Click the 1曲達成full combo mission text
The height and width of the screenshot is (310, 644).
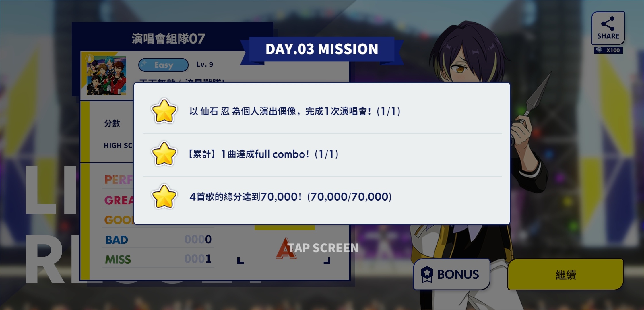coord(263,154)
